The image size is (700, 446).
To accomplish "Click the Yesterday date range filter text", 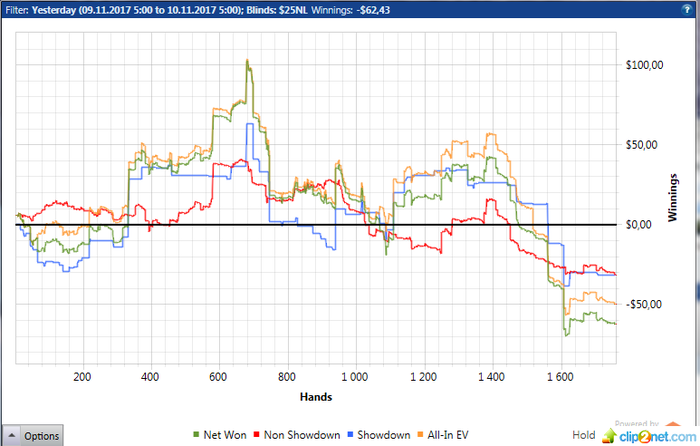I will click(x=136, y=10).
